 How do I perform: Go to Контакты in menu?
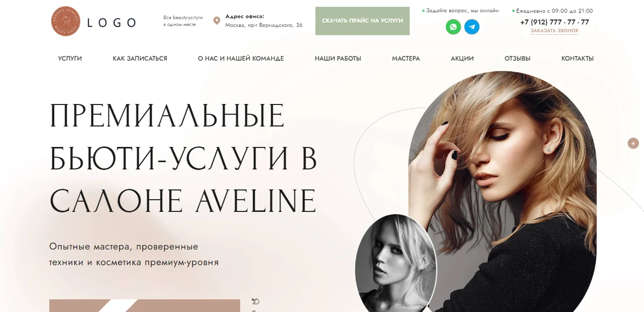coord(577,58)
